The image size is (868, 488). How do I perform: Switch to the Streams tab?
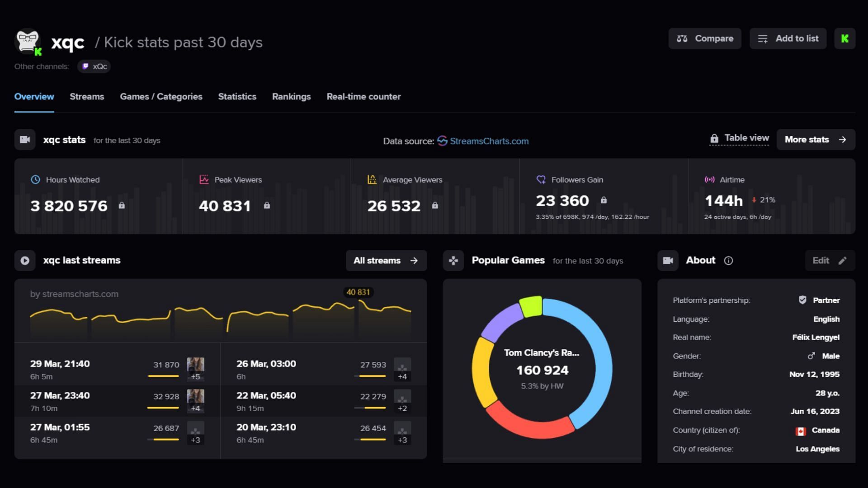[x=87, y=96]
